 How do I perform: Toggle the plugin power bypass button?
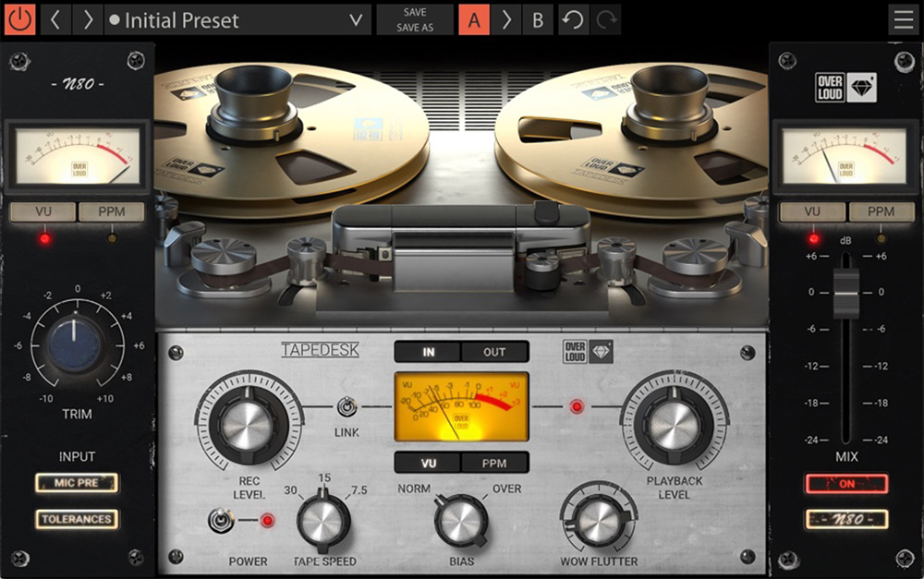pos(19,19)
